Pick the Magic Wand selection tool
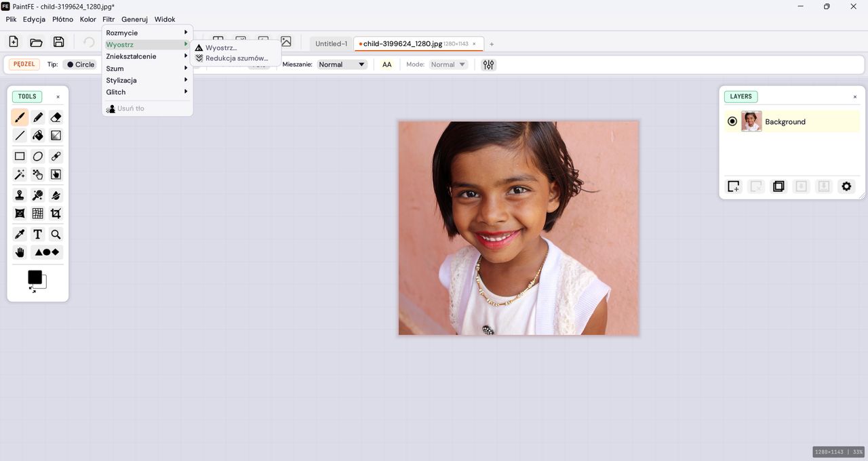868x461 pixels. click(x=19, y=174)
